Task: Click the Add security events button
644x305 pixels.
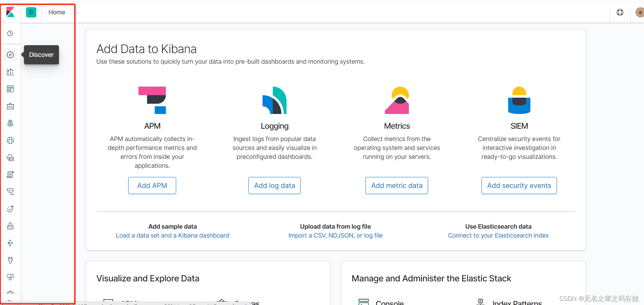Action: point(519,186)
